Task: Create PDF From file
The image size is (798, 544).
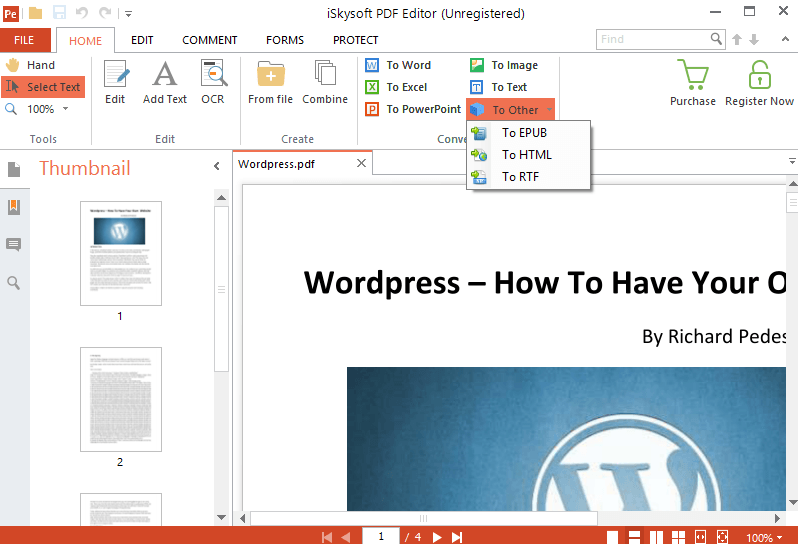Action: click(x=270, y=82)
